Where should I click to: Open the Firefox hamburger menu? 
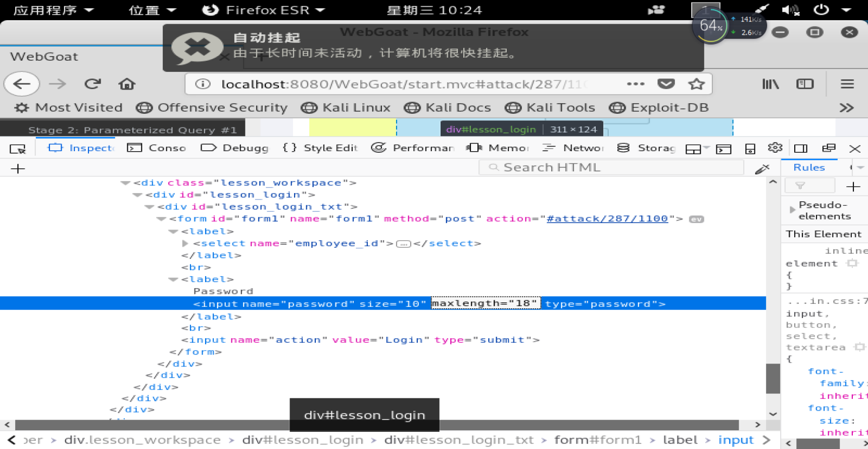coord(847,84)
